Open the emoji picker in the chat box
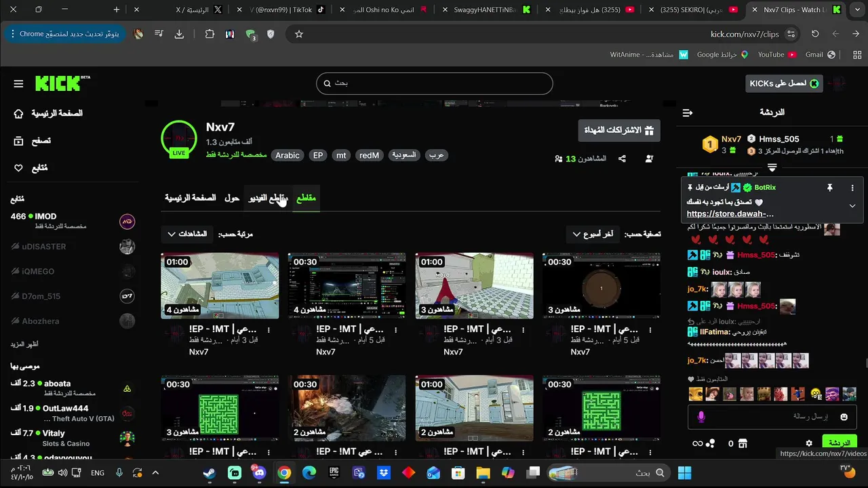This screenshot has height=488, width=868. [x=844, y=417]
